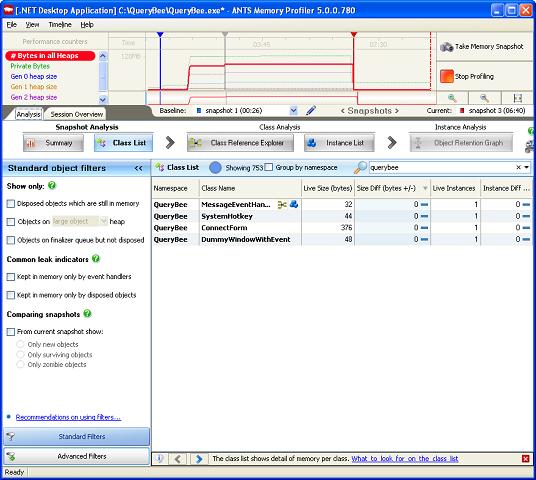Image resolution: width=536 pixels, height=480 pixels.
Task: Switch to Advanced Filters
Action: (77, 456)
